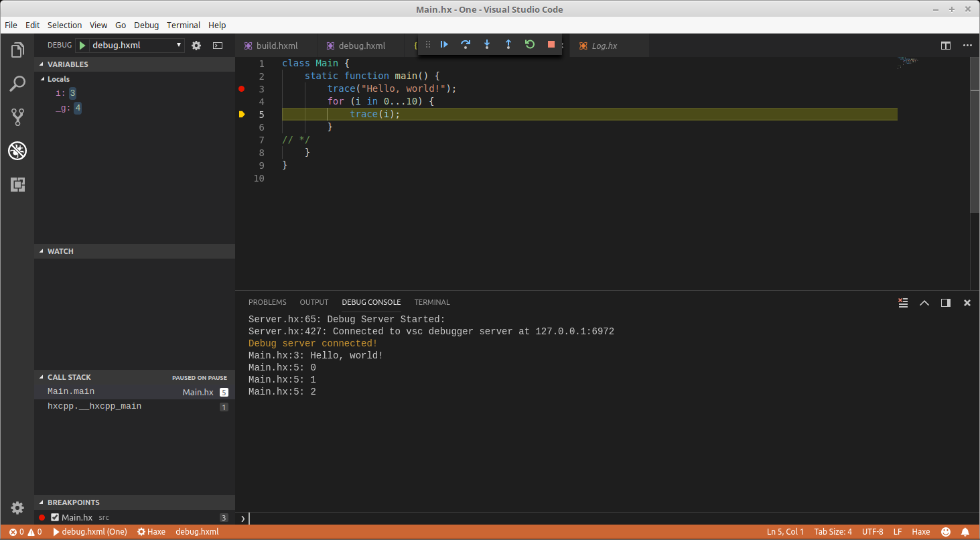980x540 pixels.
Task: Stop debugging with the red square icon
Action: pyautogui.click(x=551, y=44)
